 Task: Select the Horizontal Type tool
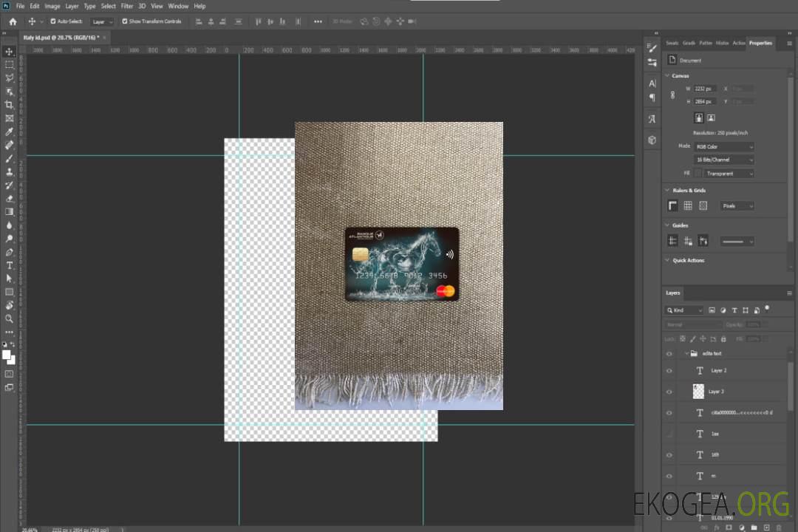click(x=10, y=265)
